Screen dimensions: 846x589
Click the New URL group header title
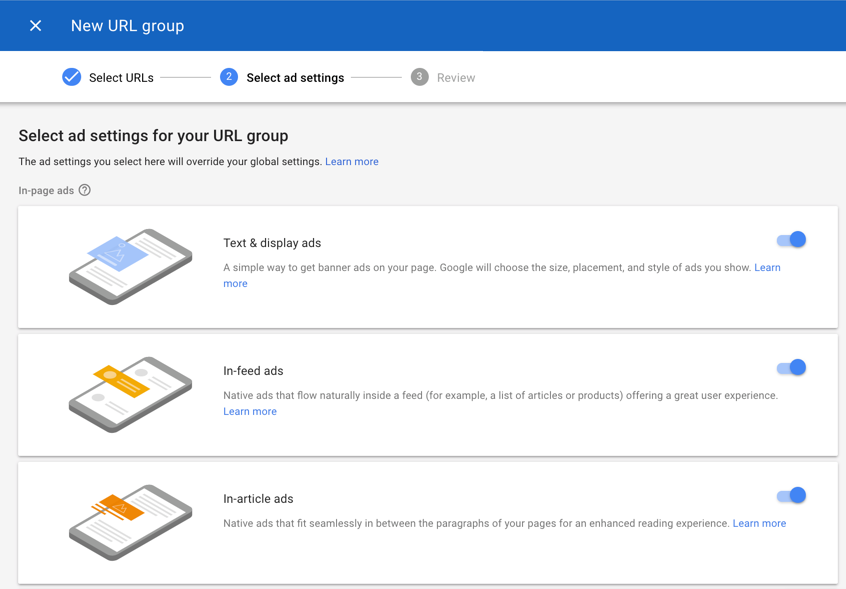[x=127, y=26]
